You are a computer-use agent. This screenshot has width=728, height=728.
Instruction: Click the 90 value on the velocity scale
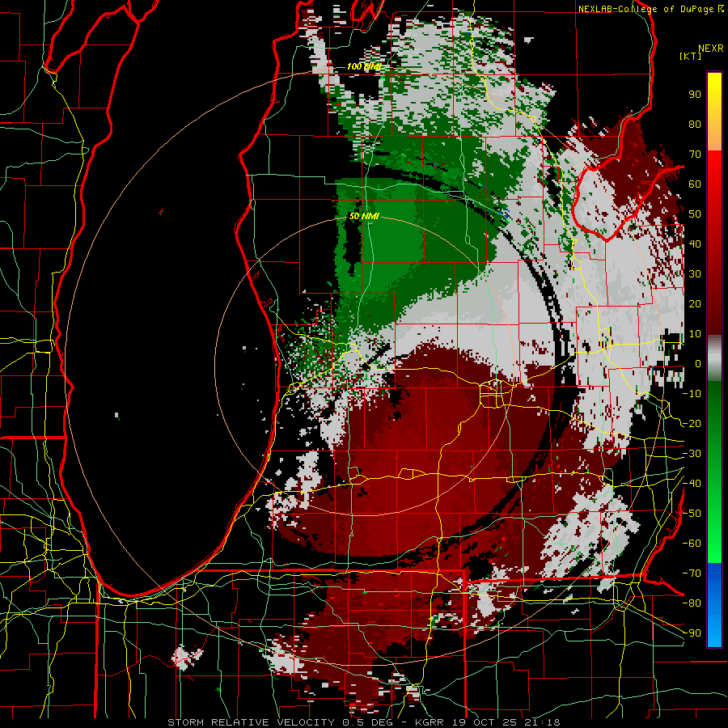coord(695,95)
